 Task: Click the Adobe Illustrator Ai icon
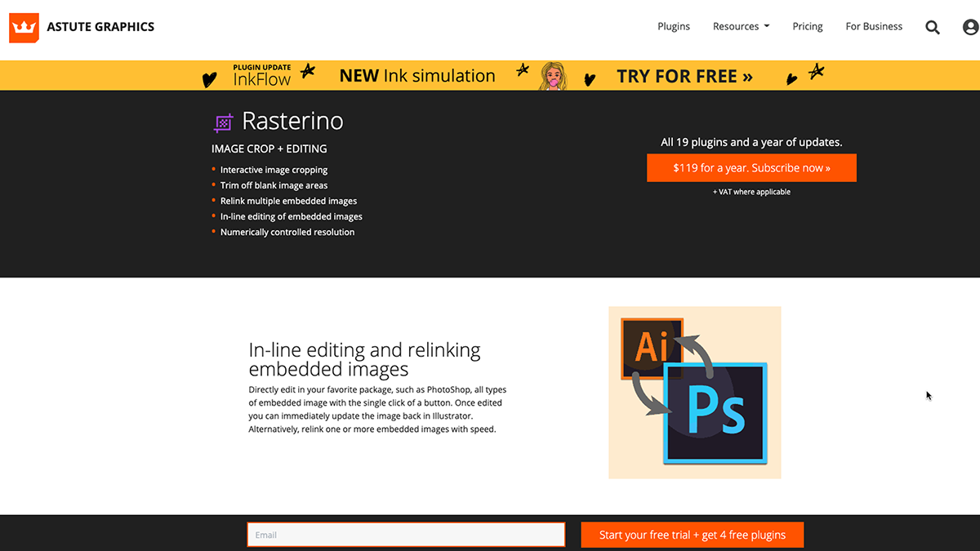click(652, 346)
